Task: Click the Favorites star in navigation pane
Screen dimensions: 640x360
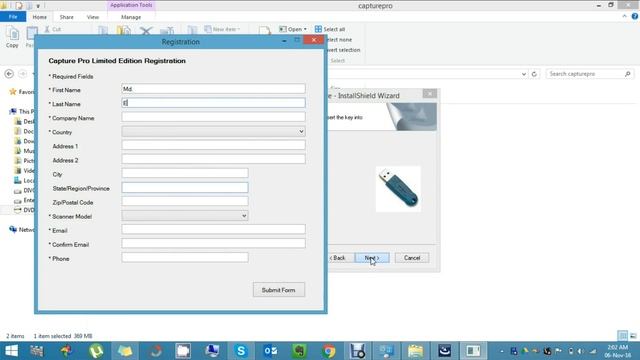Action: pos(13,92)
